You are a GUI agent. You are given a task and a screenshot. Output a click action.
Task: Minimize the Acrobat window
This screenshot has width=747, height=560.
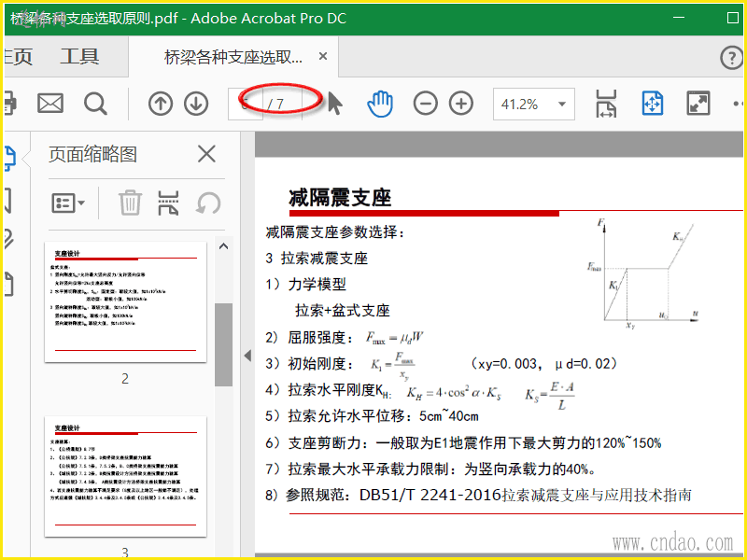pyautogui.click(x=679, y=18)
